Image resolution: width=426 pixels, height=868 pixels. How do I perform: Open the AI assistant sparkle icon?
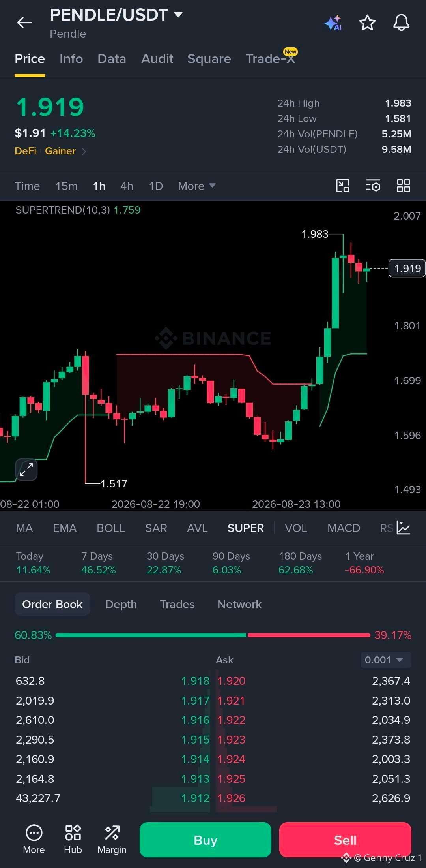click(333, 23)
